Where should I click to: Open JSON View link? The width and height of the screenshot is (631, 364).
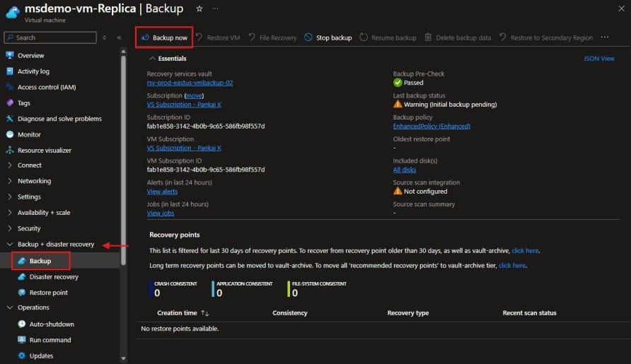click(598, 59)
